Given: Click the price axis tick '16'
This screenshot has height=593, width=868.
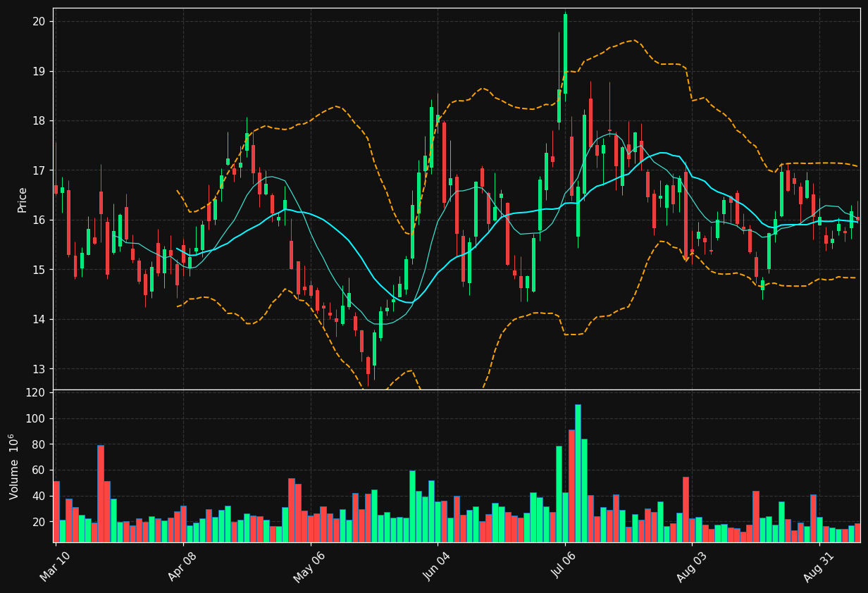Looking at the screenshot, I should (x=39, y=220).
